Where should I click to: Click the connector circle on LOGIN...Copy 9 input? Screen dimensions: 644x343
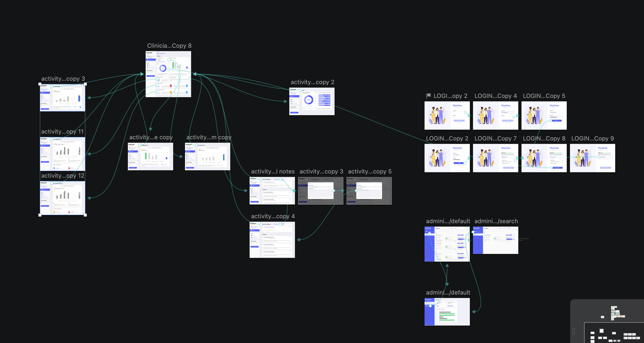(x=598, y=157)
